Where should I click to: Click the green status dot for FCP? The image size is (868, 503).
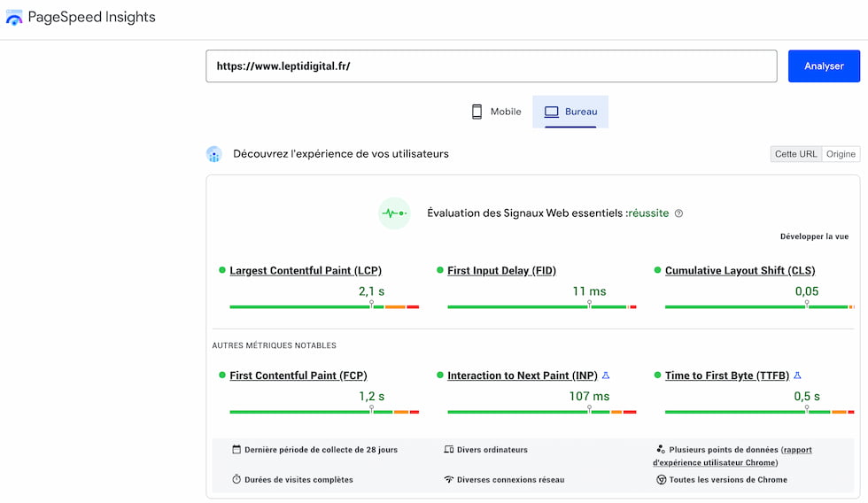[222, 375]
